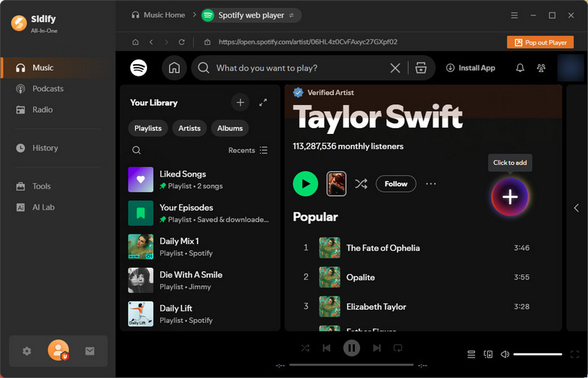Image resolution: width=588 pixels, height=378 pixels.
Task: Adjust the volume slider
Action: tap(538, 354)
